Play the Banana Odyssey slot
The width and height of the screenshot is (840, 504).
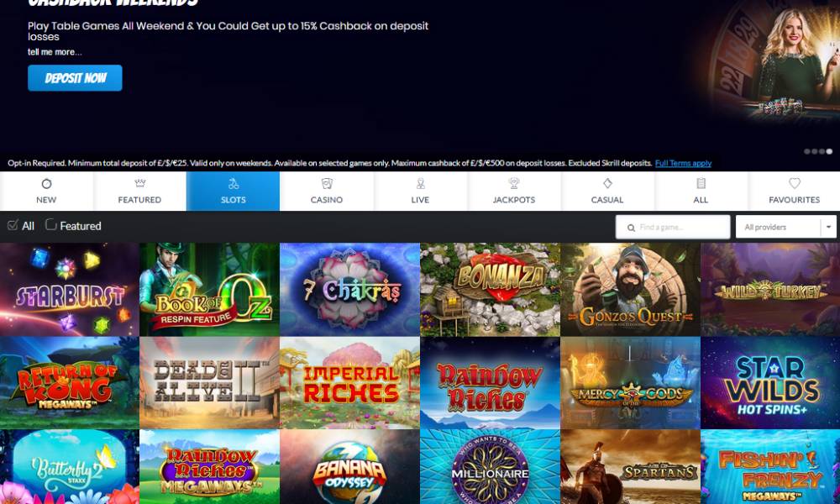(349, 466)
